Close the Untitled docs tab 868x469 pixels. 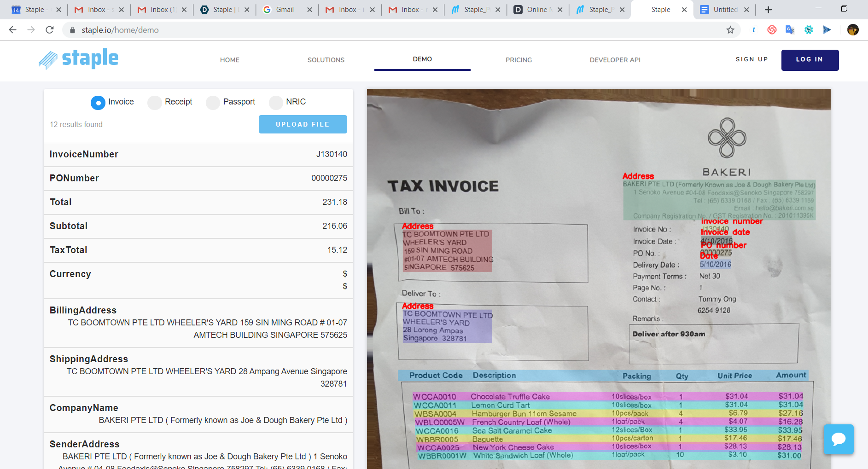746,10
